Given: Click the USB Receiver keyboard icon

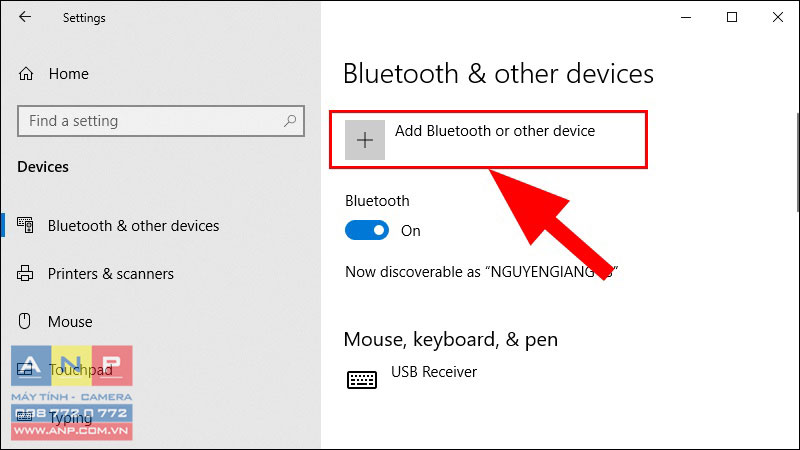Looking at the screenshot, I should pyautogui.click(x=362, y=380).
